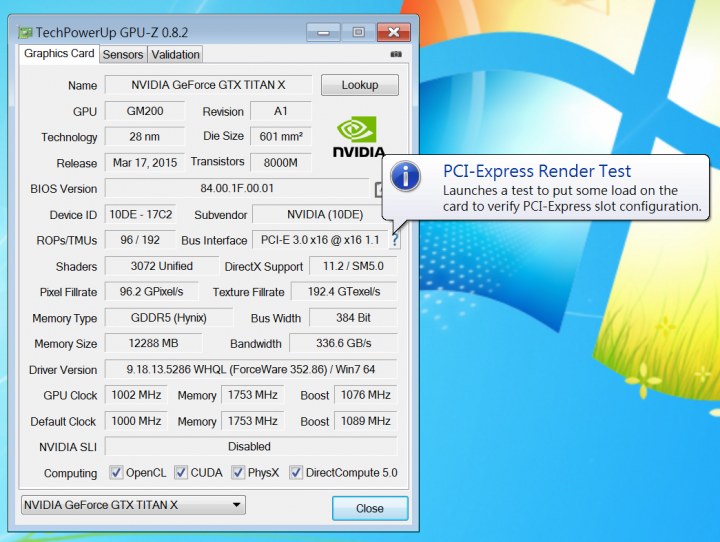
Task: Minimize the GPU-Z window
Action: 323,32
